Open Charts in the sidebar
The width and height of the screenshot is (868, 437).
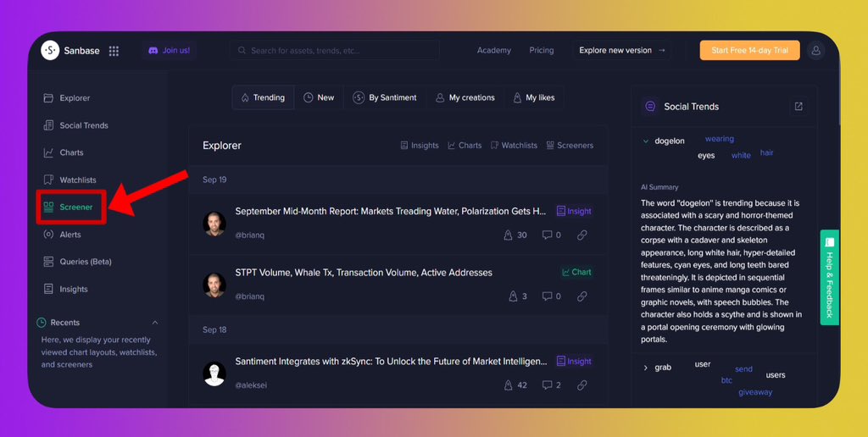pyautogui.click(x=63, y=152)
